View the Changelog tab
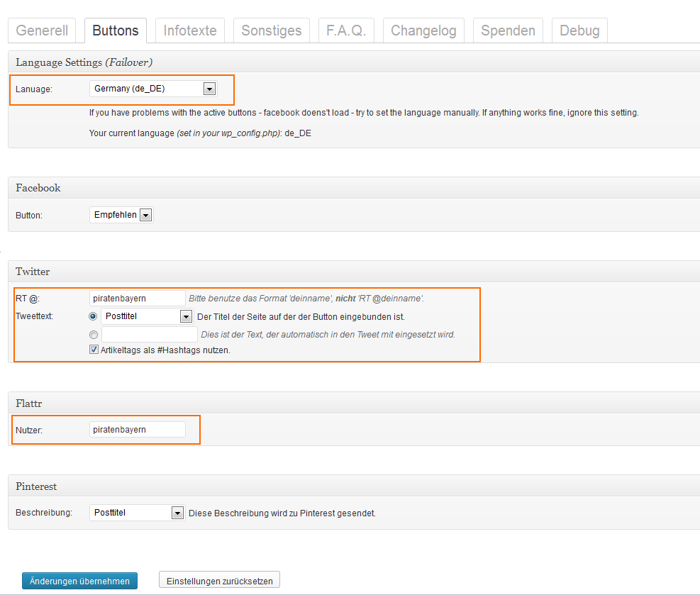This screenshot has height=595, width=700. coord(423,30)
